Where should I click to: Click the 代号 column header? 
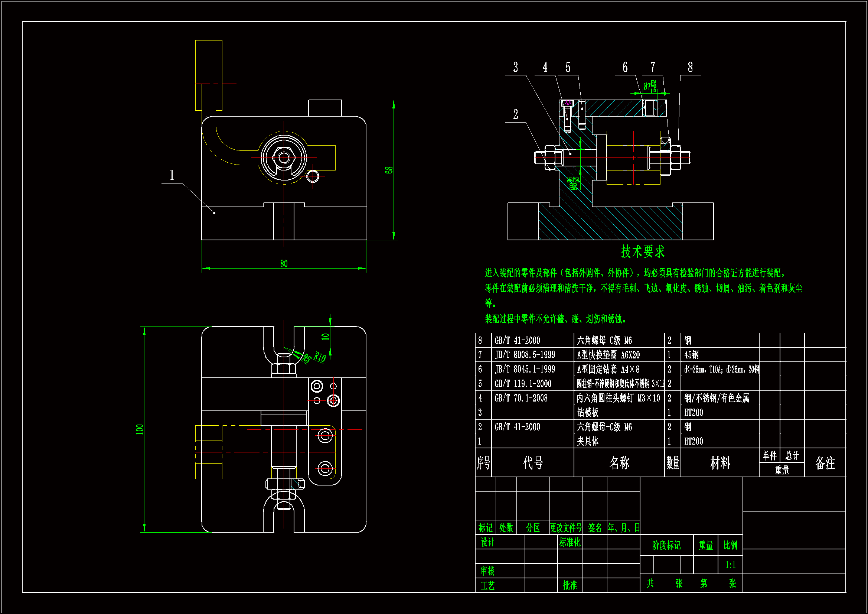click(x=532, y=463)
